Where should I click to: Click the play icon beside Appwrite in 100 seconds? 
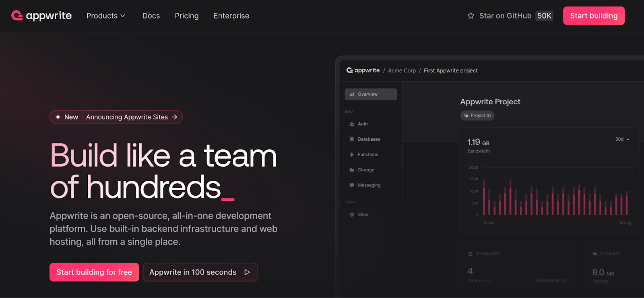point(247,272)
